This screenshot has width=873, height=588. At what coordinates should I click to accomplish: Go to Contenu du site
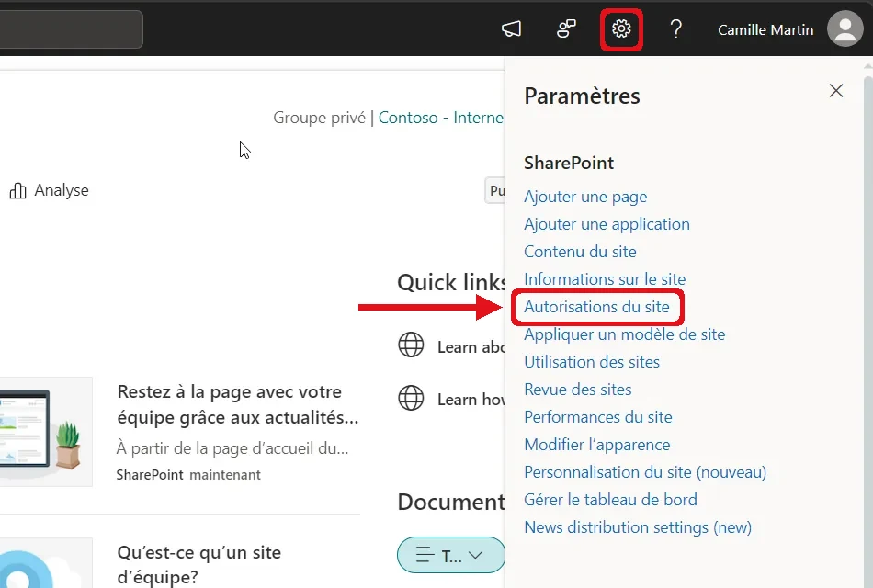click(580, 252)
